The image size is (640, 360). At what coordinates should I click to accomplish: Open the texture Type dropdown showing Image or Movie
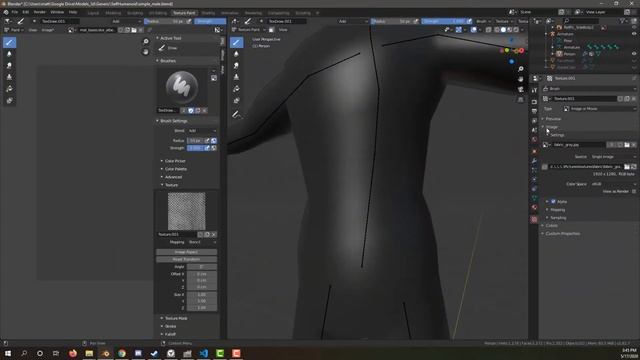[x=600, y=109]
